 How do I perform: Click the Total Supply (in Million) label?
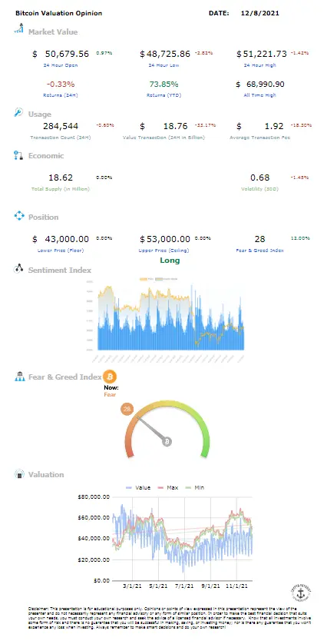(x=61, y=189)
